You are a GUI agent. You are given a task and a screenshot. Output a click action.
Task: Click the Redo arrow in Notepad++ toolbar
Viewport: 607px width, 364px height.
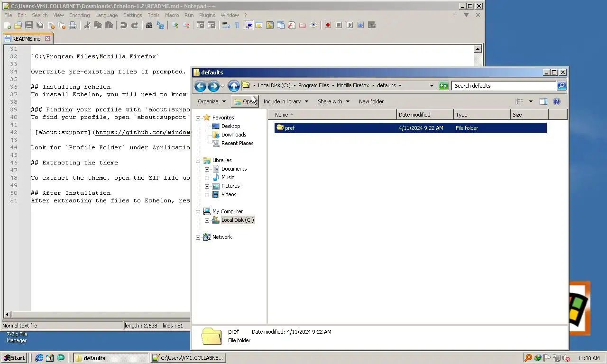[135, 25]
